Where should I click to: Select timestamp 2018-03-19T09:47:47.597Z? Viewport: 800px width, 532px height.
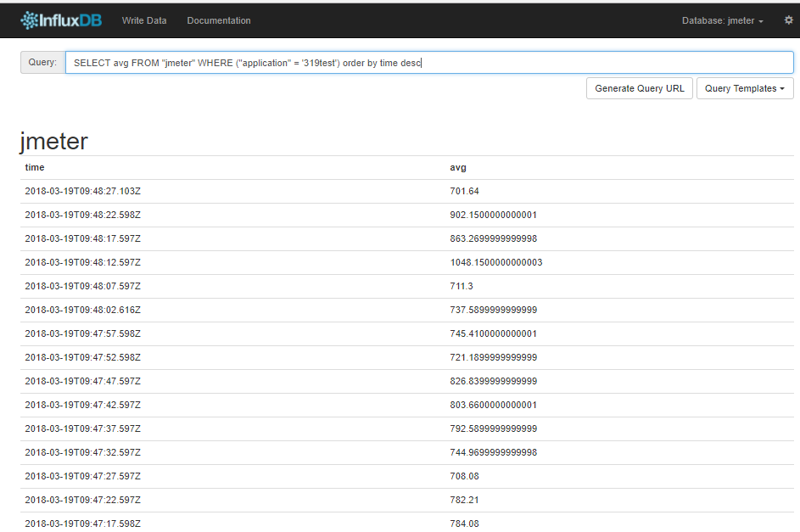pos(82,381)
